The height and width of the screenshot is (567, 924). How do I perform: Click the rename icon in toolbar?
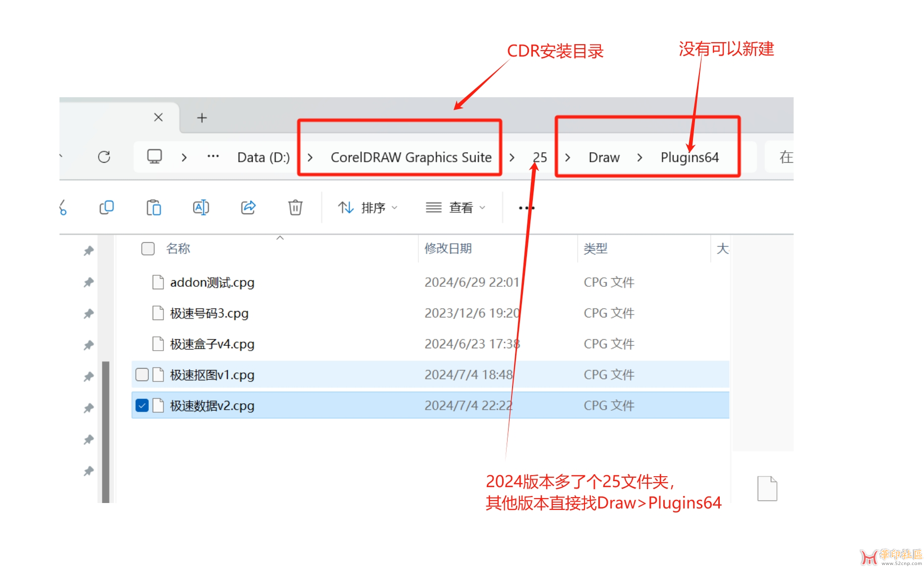coord(201,207)
